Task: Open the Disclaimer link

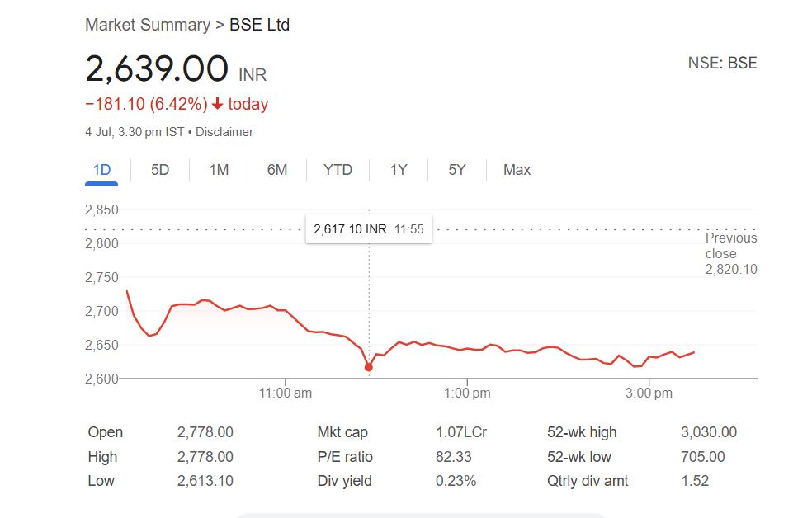Action: pyautogui.click(x=224, y=132)
